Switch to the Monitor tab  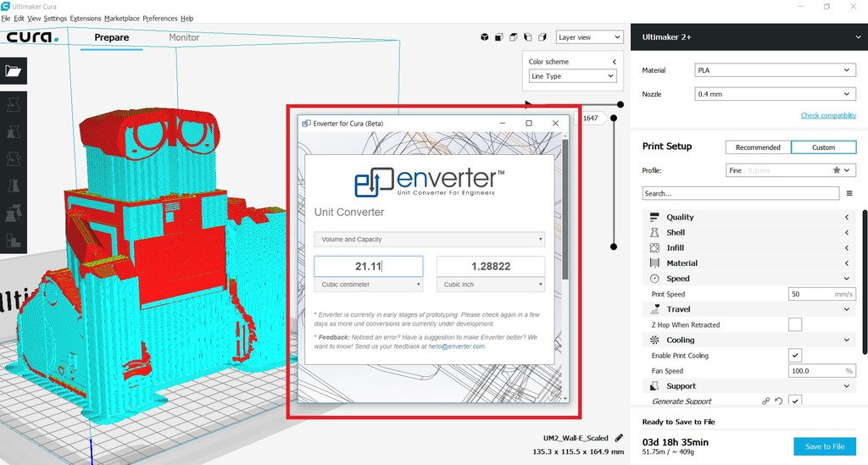(184, 37)
